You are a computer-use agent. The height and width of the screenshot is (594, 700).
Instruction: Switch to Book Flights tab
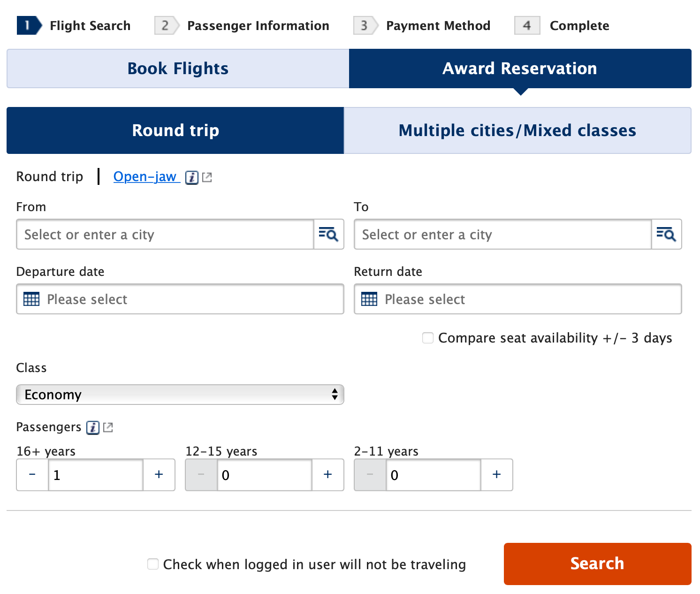[178, 69]
